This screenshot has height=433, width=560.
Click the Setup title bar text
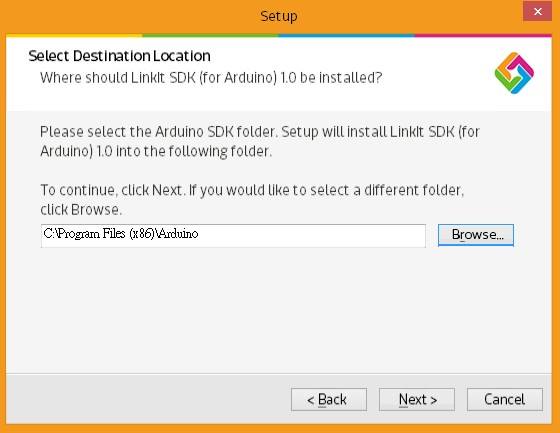click(279, 16)
